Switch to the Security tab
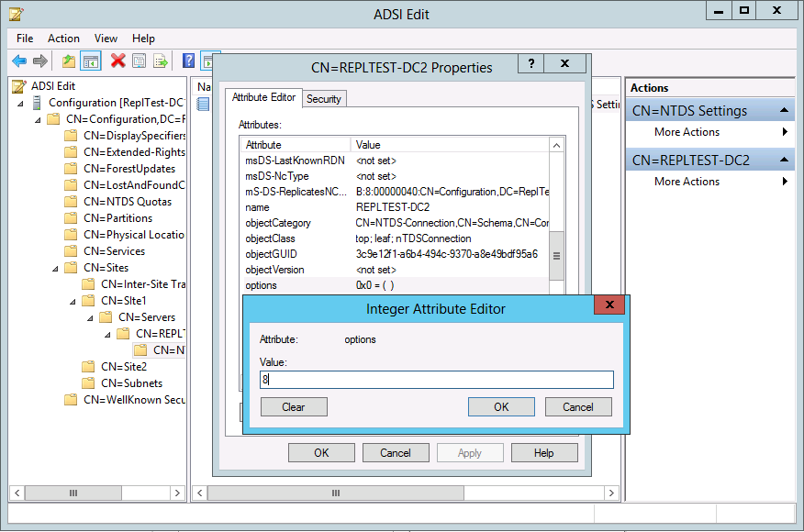This screenshot has height=532, width=804. pyautogui.click(x=324, y=99)
